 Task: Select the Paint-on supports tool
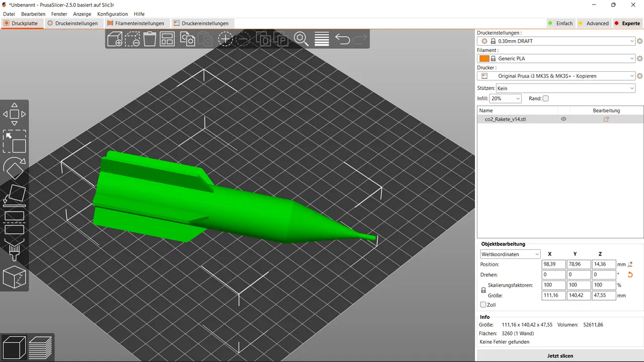click(14, 250)
